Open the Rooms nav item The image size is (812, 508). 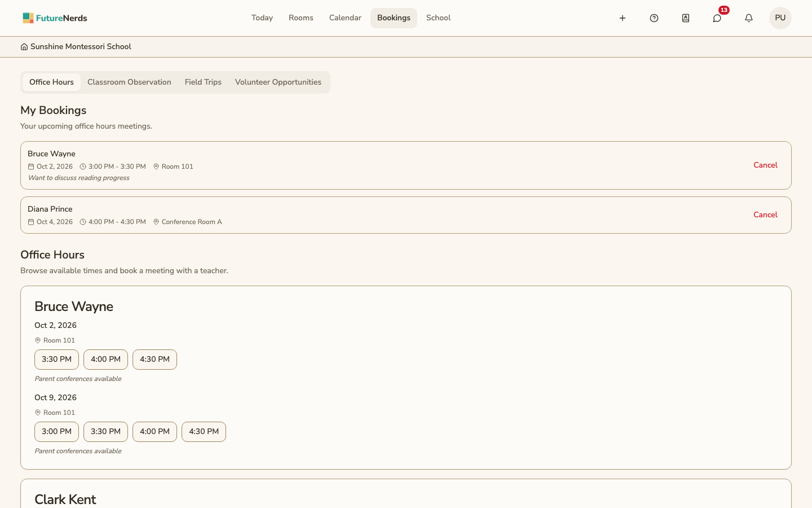(301, 18)
